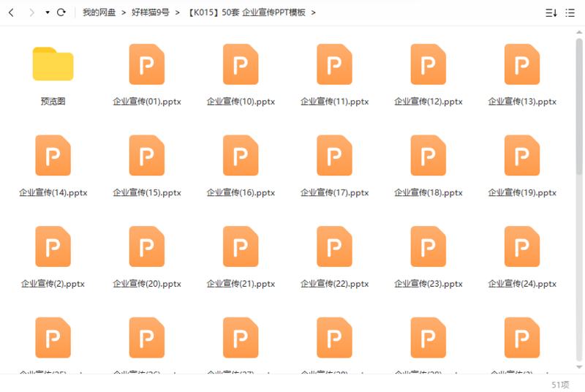Go to 我的网盘 breadcrumb

99,12
